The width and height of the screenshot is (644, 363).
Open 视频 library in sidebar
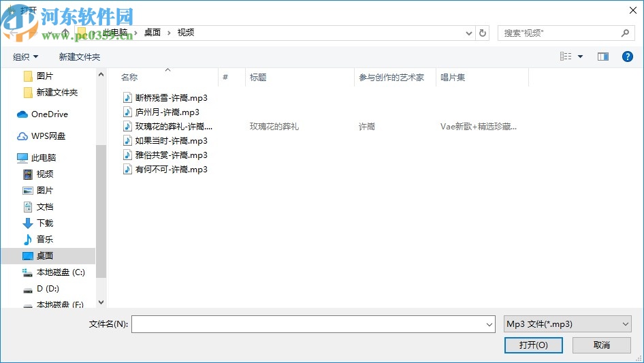click(44, 174)
